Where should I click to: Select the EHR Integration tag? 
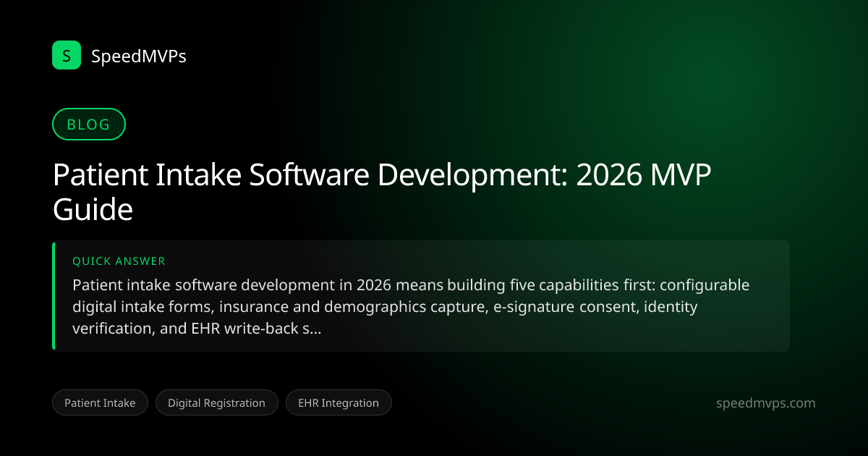click(x=339, y=403)
